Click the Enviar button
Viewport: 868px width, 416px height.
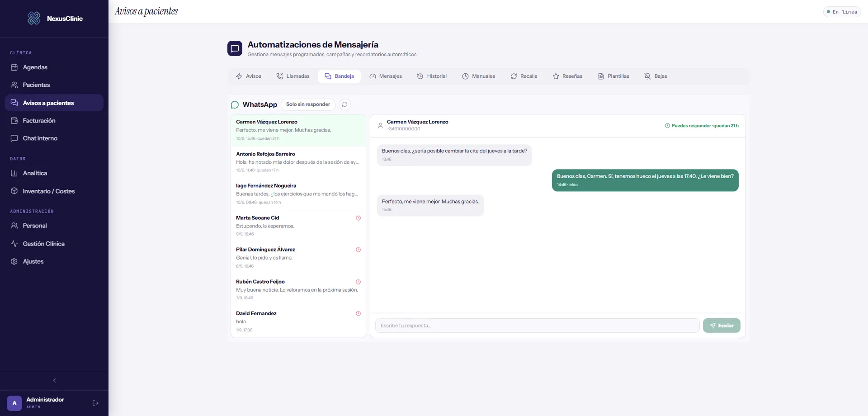[x=722, y=326]
